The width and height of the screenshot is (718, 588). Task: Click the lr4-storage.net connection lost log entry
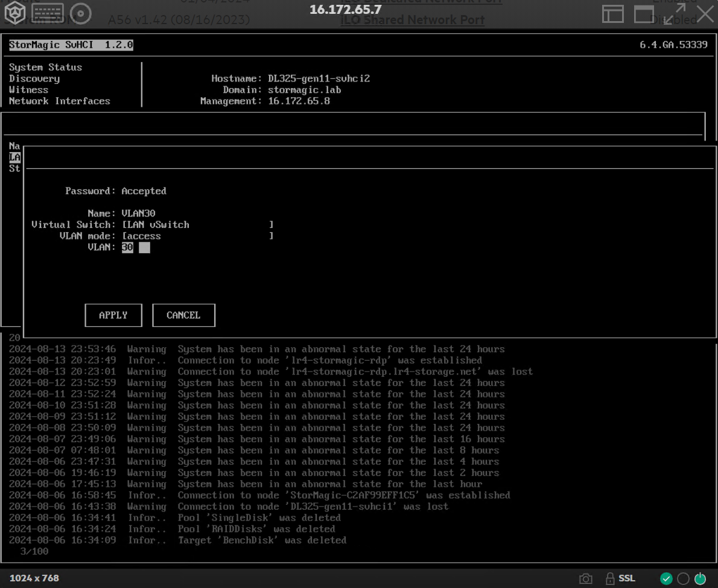271,371
